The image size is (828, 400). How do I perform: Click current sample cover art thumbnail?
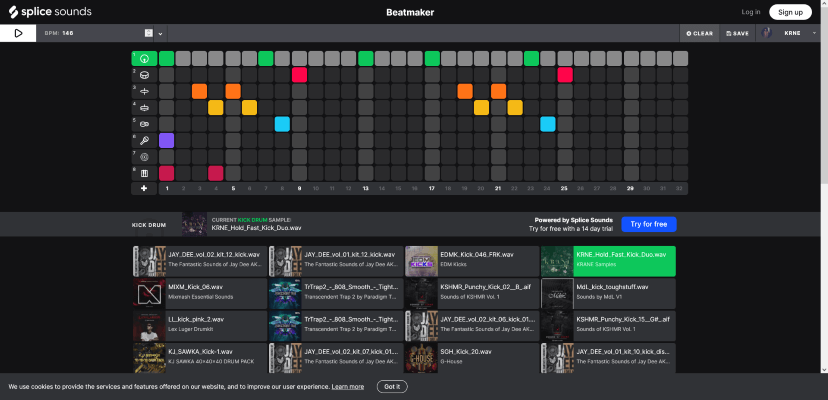click(194, 224)
